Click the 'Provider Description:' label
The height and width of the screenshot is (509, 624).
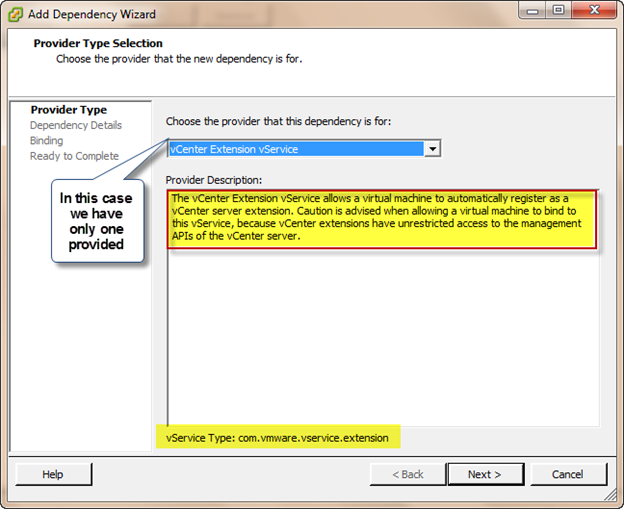pyautogui.click(x=214, y=180)
